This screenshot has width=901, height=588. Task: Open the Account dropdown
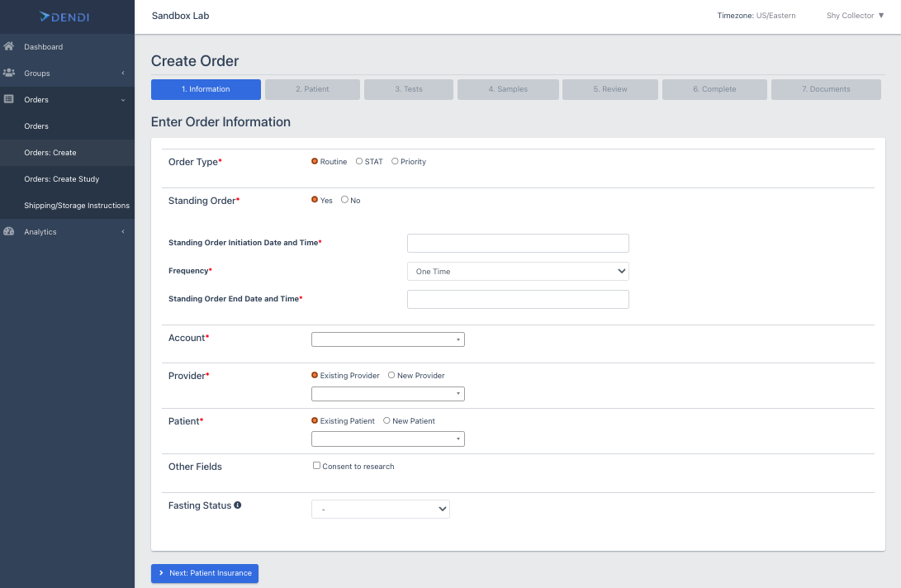pyautogui.click(x=388, y=339)
